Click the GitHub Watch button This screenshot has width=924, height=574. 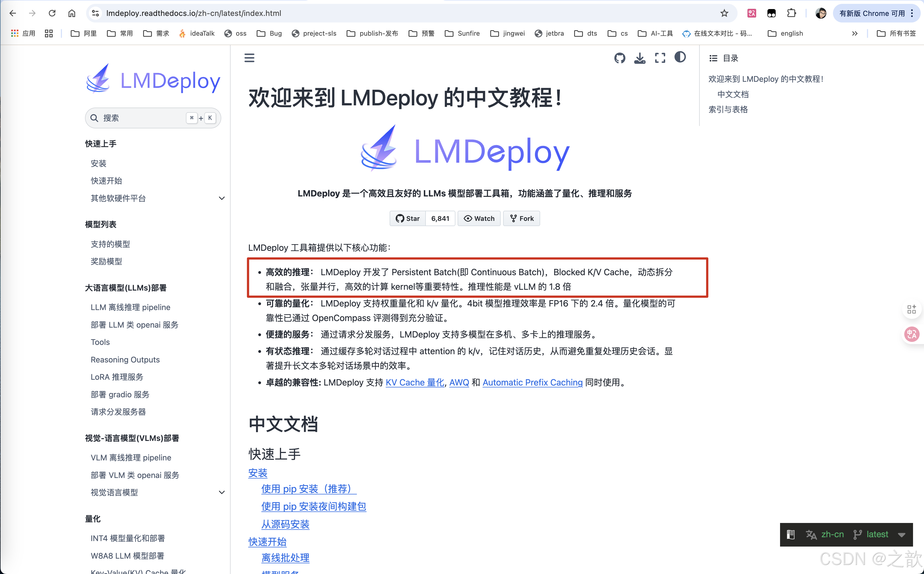tap(479, 218)
